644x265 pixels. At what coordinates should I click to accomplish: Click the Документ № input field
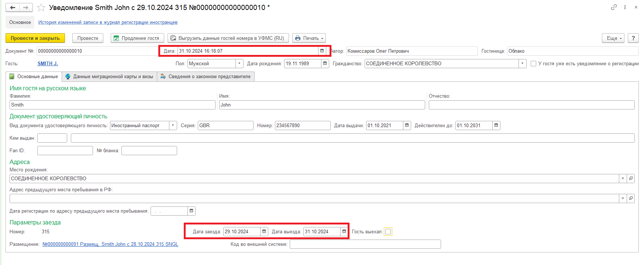click(x=97, y=51)
